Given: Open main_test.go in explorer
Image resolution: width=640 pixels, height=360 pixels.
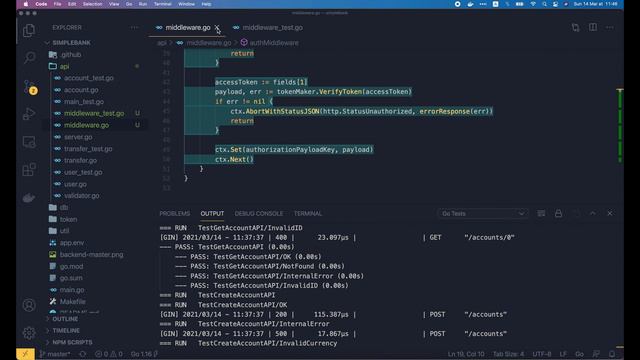Looking at the screenshot, I should (x=84, y=102).
